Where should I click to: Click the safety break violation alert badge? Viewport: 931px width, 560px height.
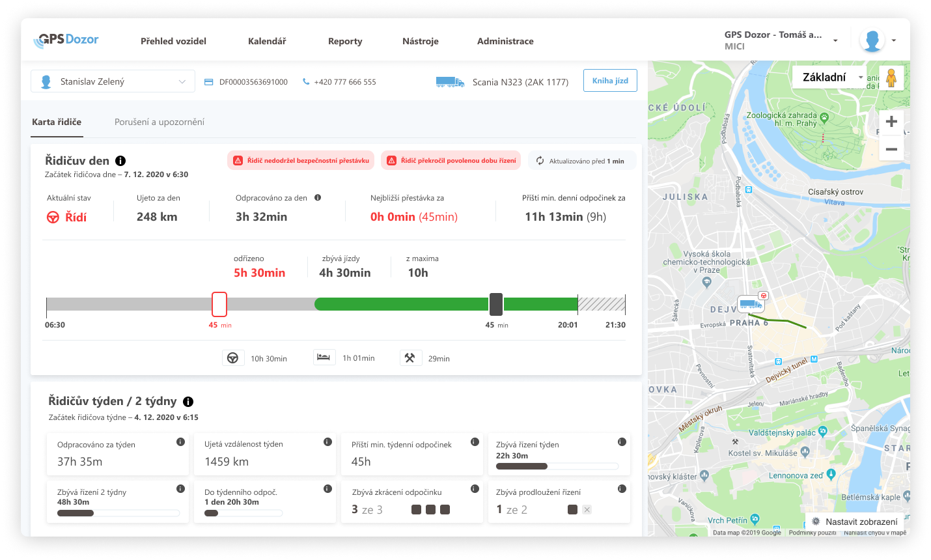[x=301, y=161]
